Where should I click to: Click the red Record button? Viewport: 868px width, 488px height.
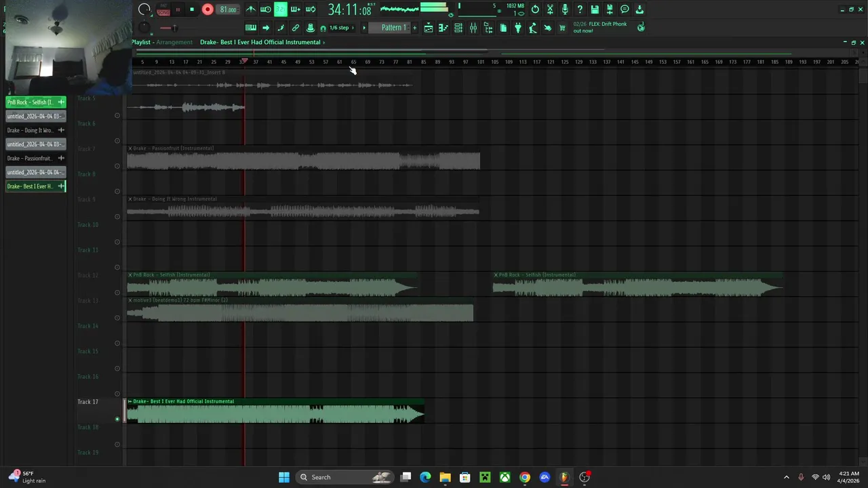click(208, 9)
